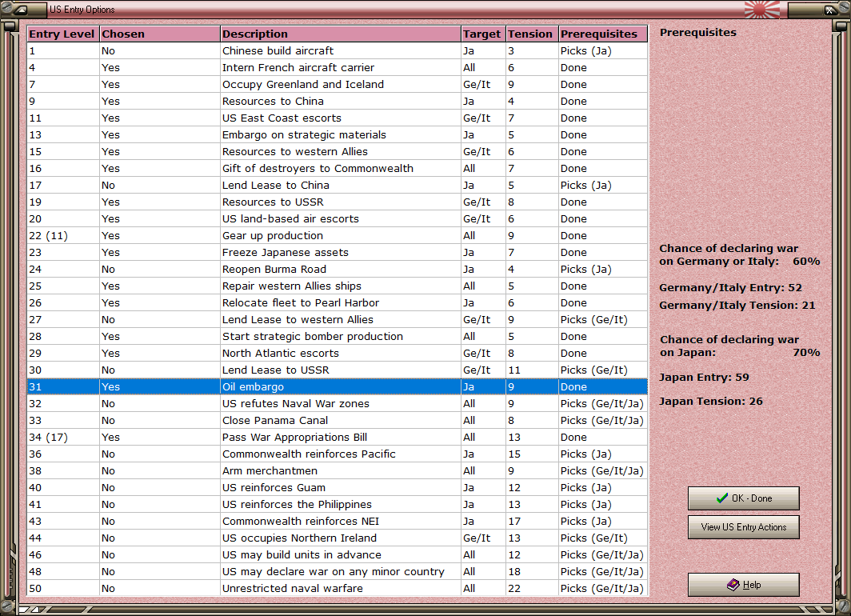Select the Resources to China row
Viewport: 851px width, 616px height.
[337, 101]
